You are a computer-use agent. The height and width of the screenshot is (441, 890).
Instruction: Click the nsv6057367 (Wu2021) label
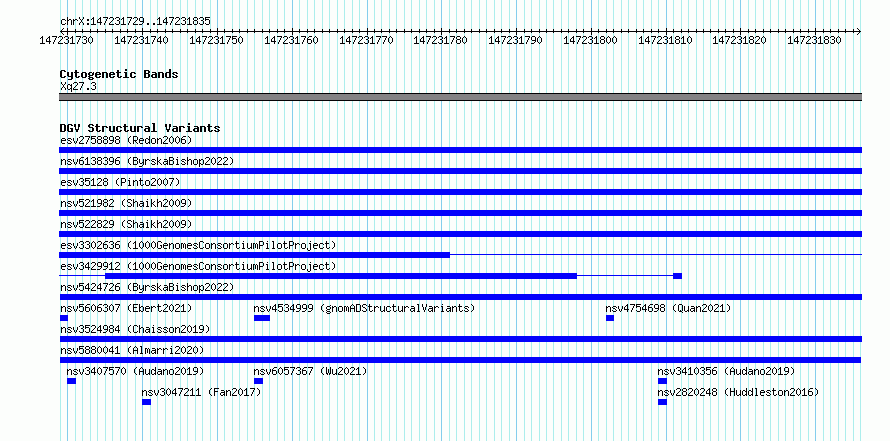[310, 371]
